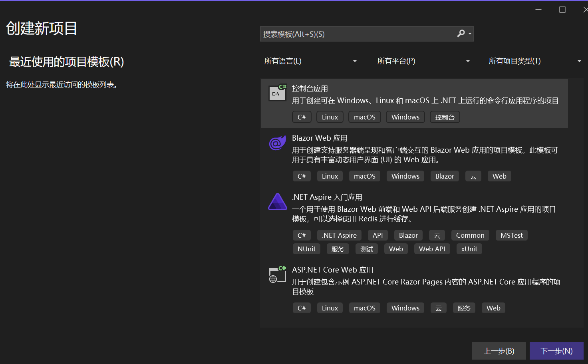Click the 云 tag on Blazor Web App
The image size is (588, 364).
473,176
